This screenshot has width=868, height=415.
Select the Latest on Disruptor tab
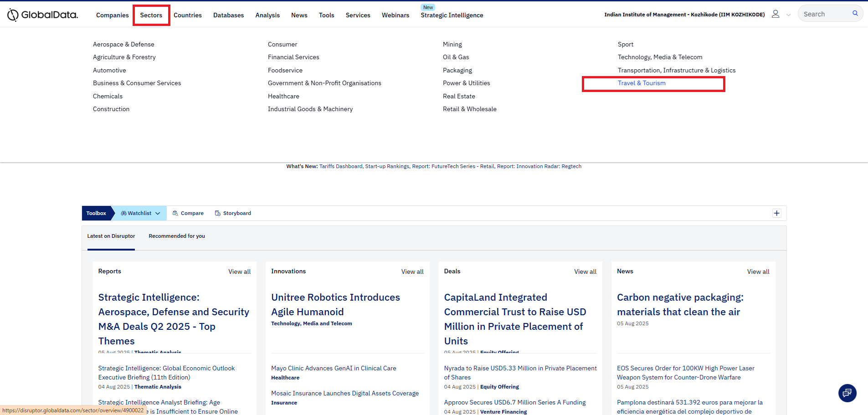[x=111, y=236]
